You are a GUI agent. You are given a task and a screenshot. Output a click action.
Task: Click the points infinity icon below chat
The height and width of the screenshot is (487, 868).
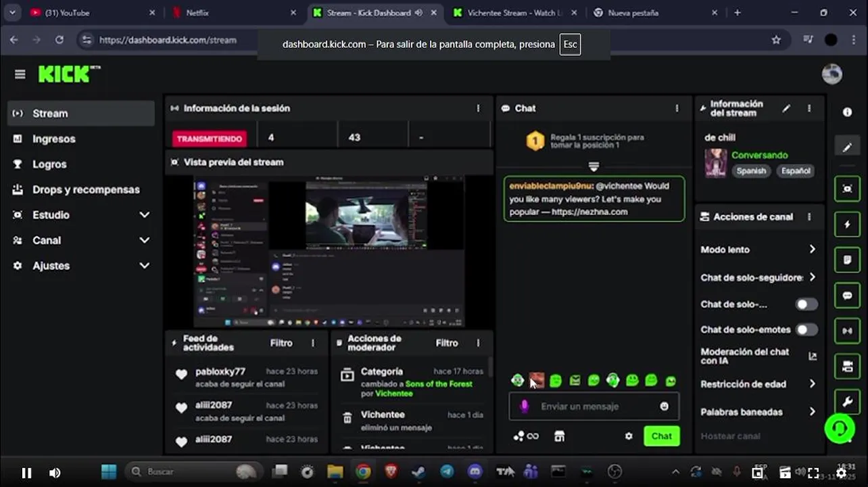(x=525, y=436)
